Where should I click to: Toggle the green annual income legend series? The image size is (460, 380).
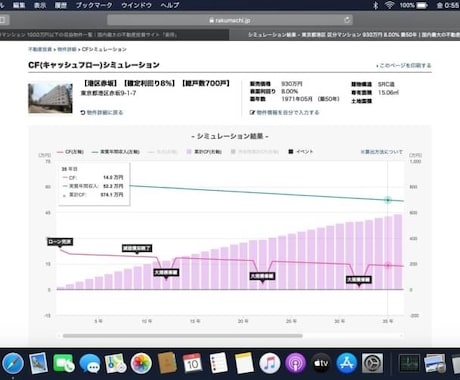point(116,152)
